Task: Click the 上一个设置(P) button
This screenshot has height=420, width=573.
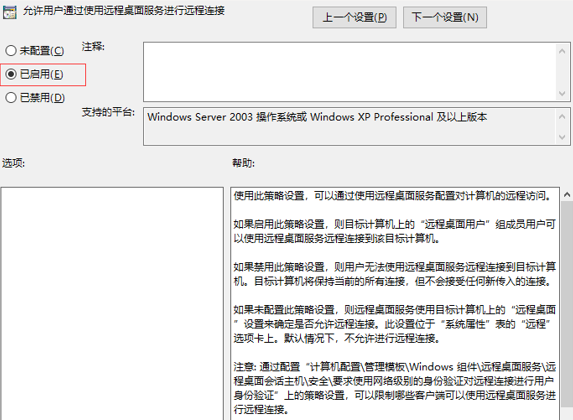Action: pyautogui.click(x=354, y=17)
